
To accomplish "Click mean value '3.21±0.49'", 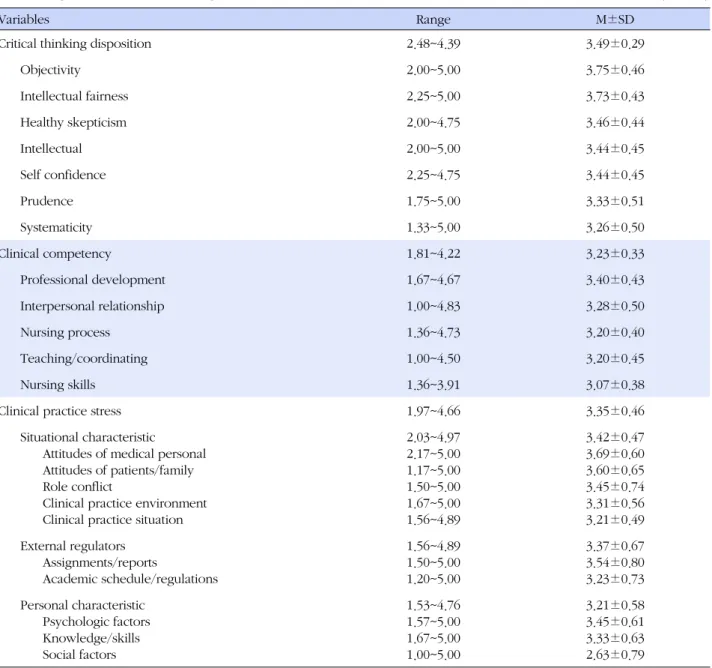I will point(615,520).
